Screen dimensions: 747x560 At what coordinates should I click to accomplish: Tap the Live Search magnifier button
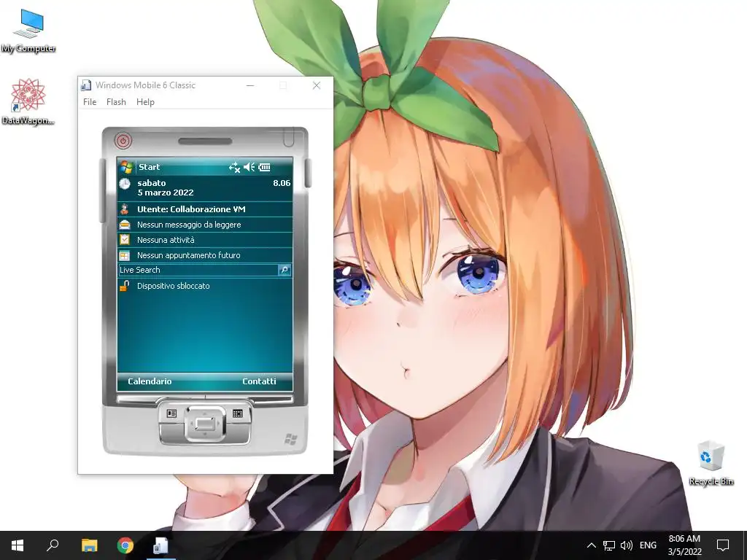point(285,270)
